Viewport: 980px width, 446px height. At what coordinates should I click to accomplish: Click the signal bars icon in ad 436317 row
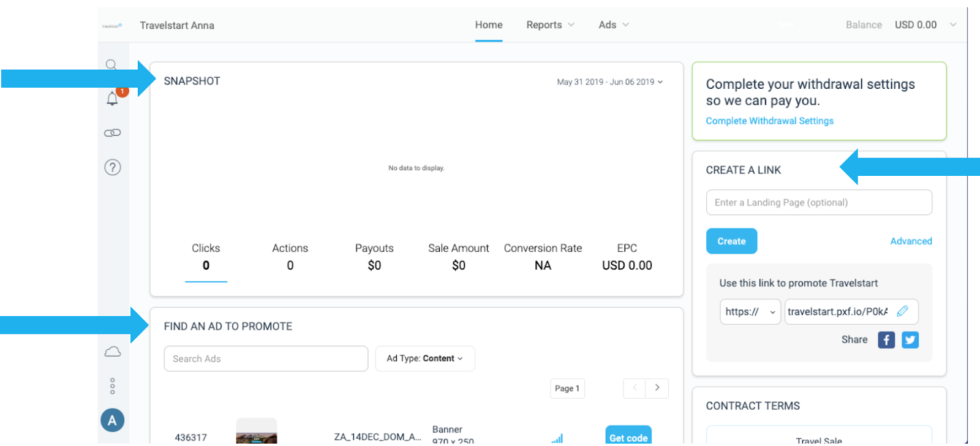coord(557,438)
